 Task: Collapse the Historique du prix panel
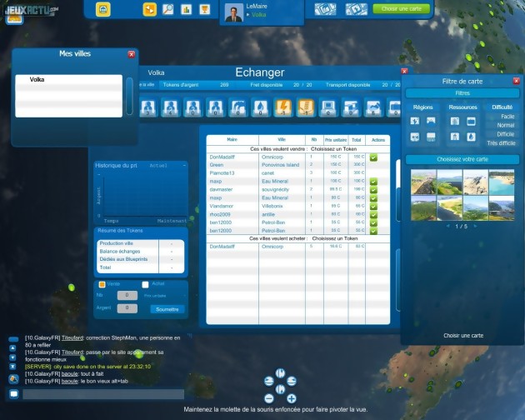click(183, 165)
